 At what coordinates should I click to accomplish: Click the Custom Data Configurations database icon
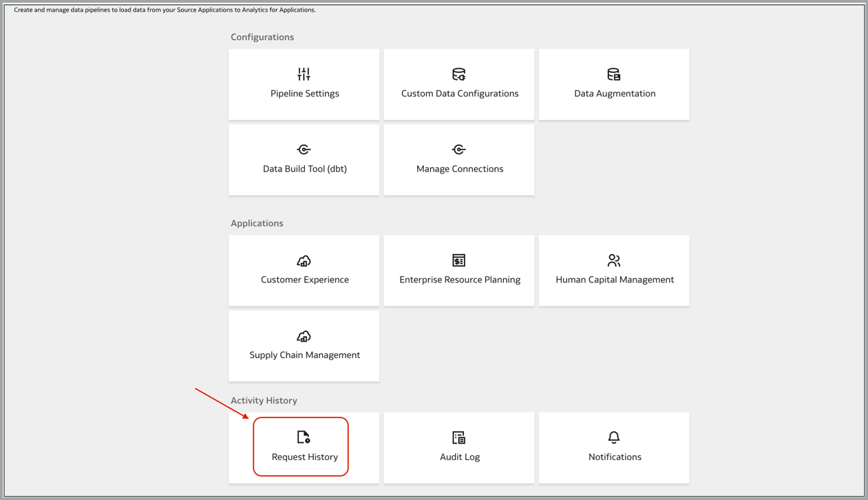pos(458,74)
